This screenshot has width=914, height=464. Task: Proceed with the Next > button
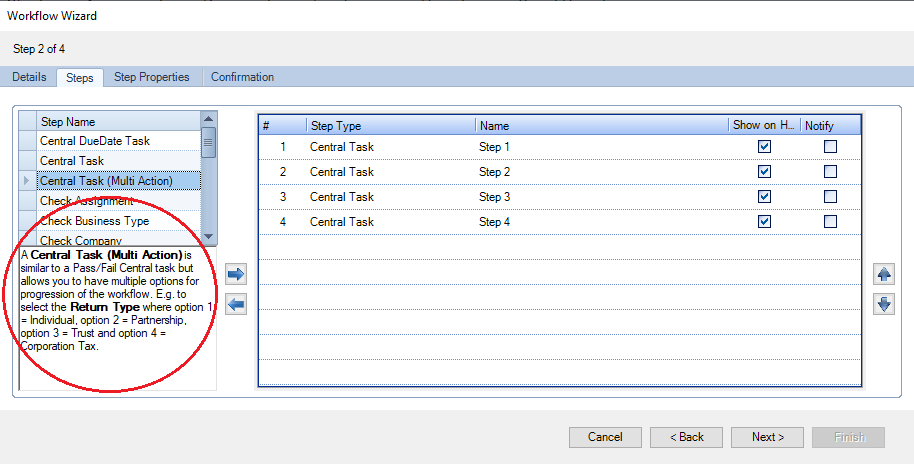click(767, 437)
